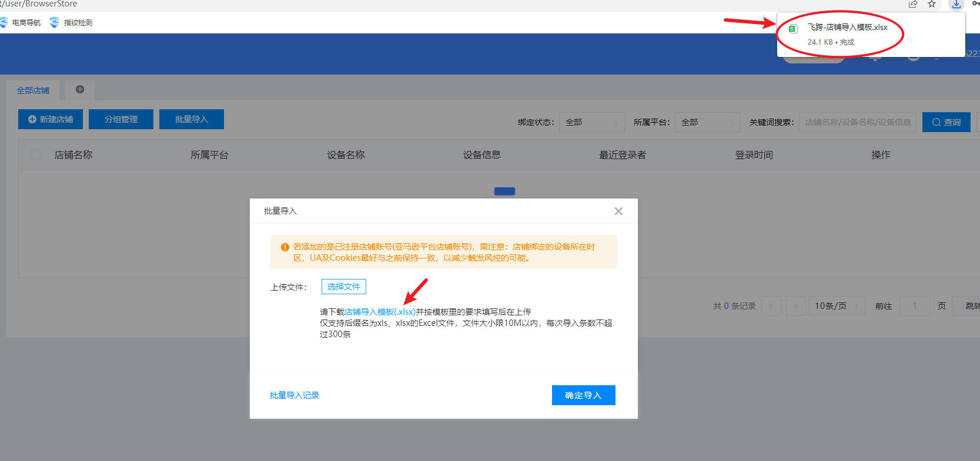Download the 店铺导入模板(.xlsx) link
Viewport: 980px width, 461px height.
tap(380, 312)
